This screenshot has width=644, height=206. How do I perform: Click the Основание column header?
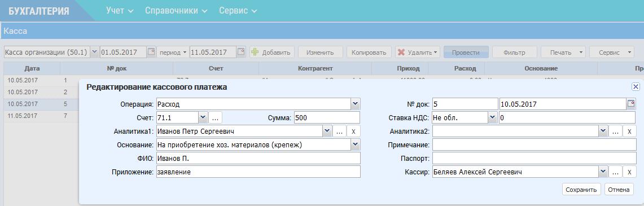[541, 68]
